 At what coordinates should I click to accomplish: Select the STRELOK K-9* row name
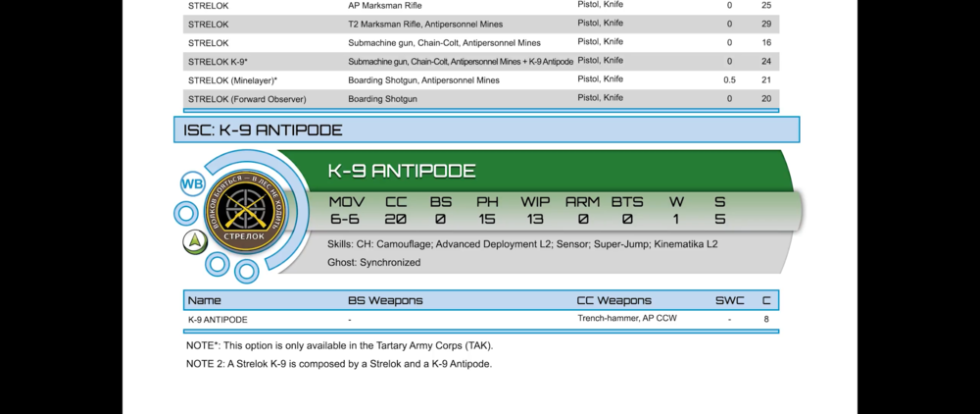(219, 61)
